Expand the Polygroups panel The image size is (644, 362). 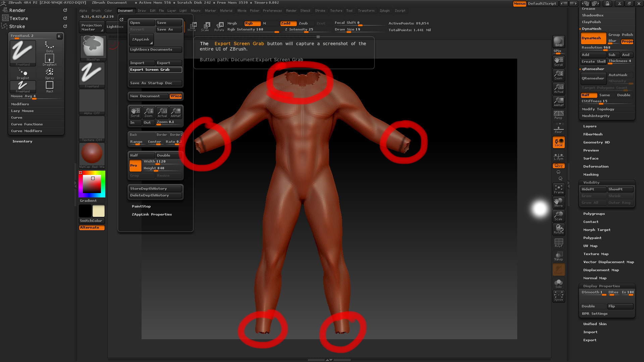[x=594, y=214]
